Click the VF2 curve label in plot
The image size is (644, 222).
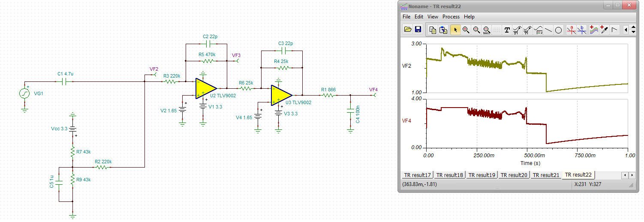coord(406,66)
